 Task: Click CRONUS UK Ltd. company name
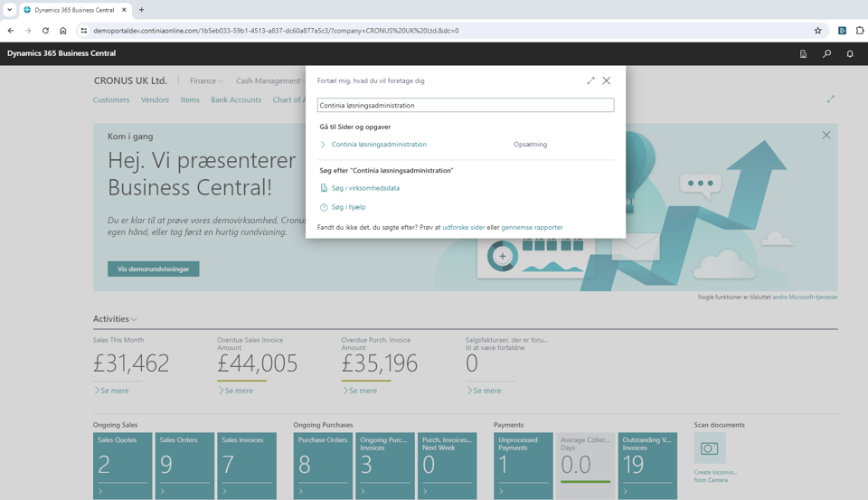[x=130, y=80]
